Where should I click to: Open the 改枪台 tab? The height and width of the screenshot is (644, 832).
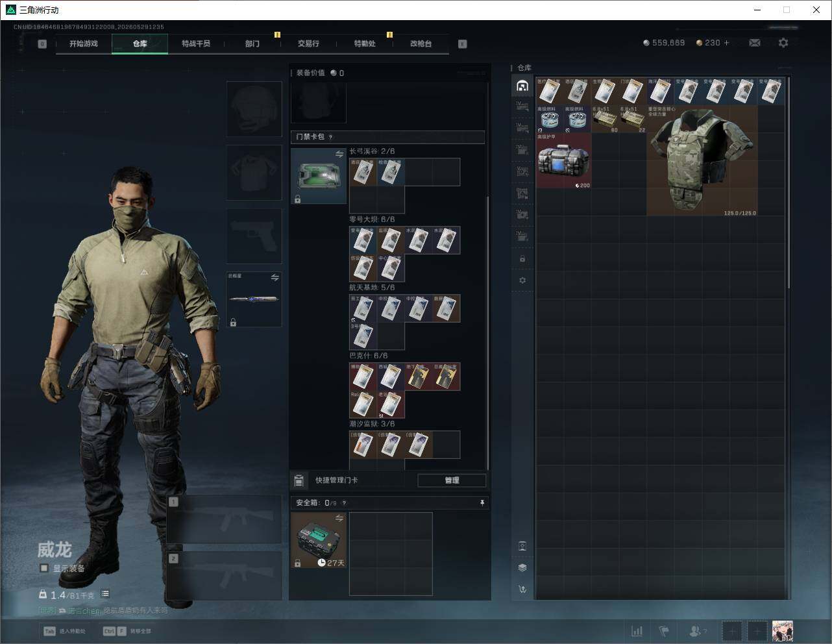(x=421, y=43)
